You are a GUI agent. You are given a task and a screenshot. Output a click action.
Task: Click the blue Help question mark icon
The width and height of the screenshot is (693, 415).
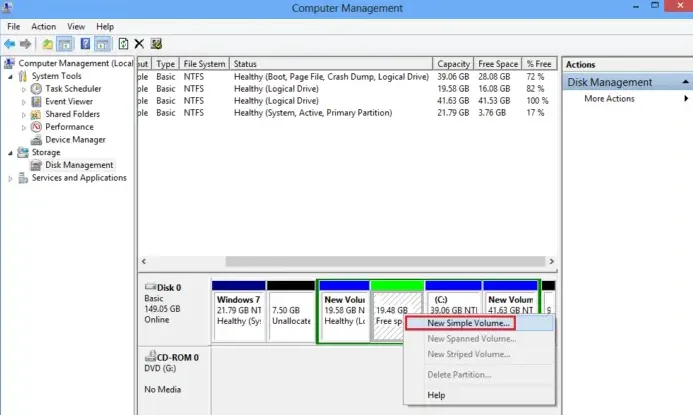coord(86,44)
